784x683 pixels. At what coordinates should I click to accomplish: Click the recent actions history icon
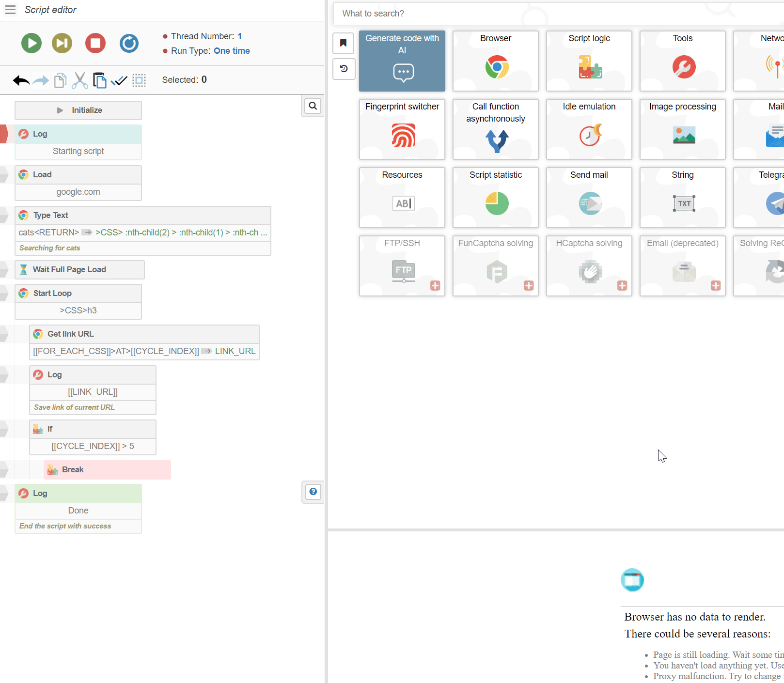tap(344, 69)
